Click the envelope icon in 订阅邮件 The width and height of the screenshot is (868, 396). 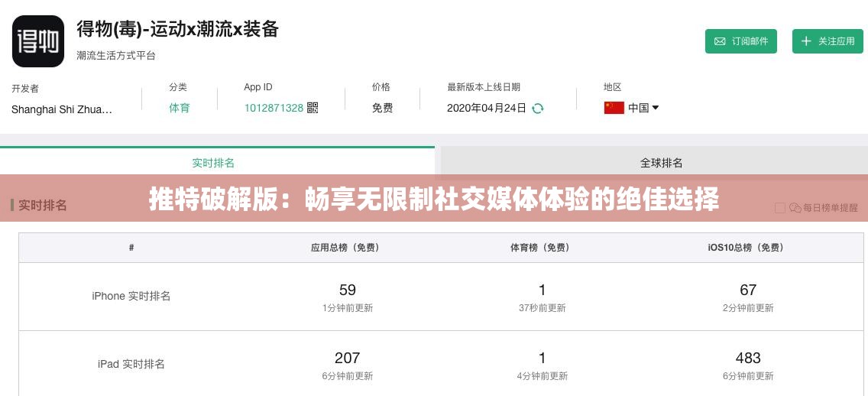(x=720, y=41)
